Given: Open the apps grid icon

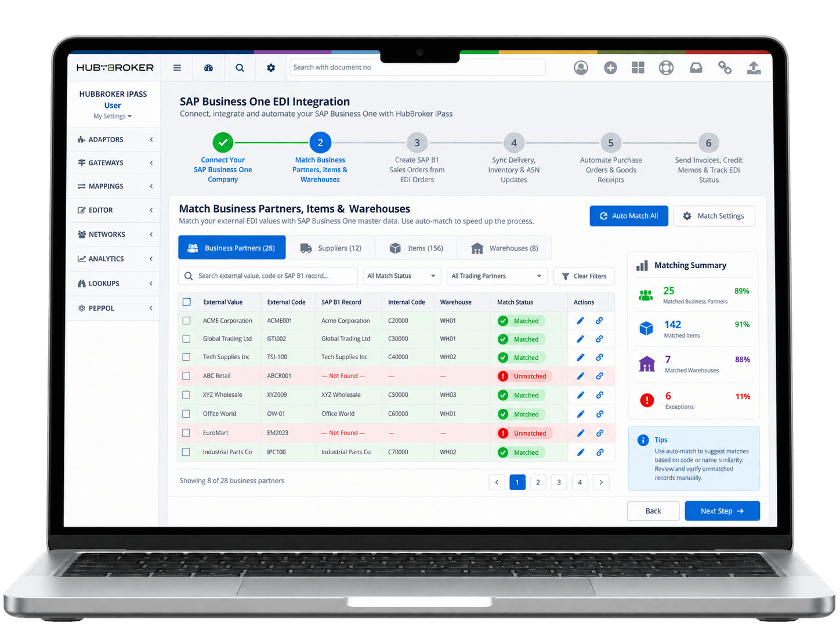Looking at the screenshot, I should [x=638, y=68].
